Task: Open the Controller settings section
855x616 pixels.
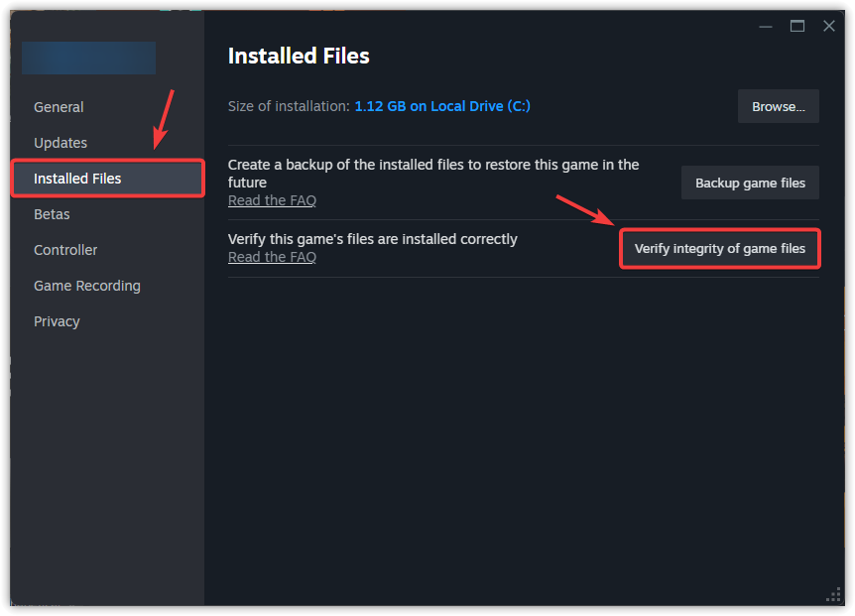Action: click(x=65, y=249)
